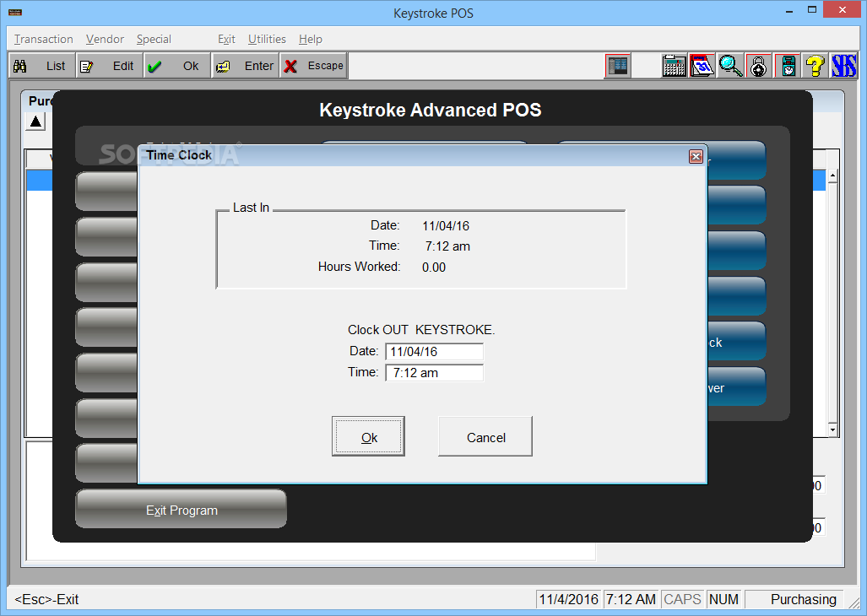Click the Hours Worked value 0.00
Screen dimensions: 867x616
[x=434, y=267]
